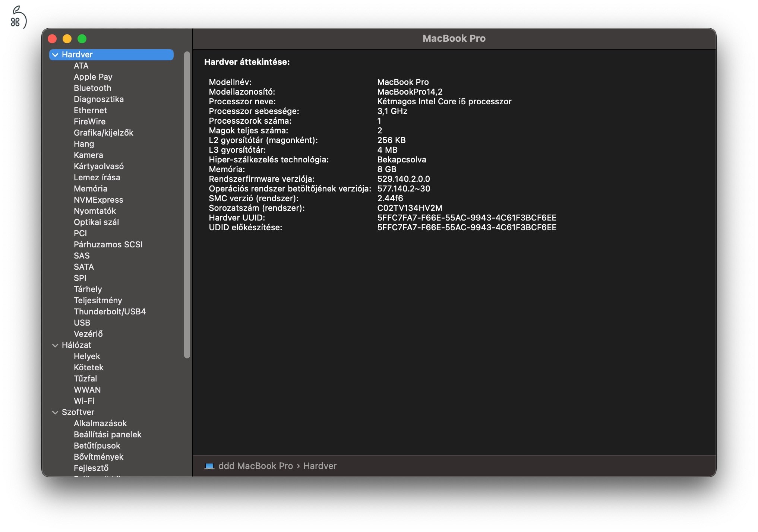Select NVMExpress in the sidebar
This screenshot has width=758, height=532.
pos(99,200)
